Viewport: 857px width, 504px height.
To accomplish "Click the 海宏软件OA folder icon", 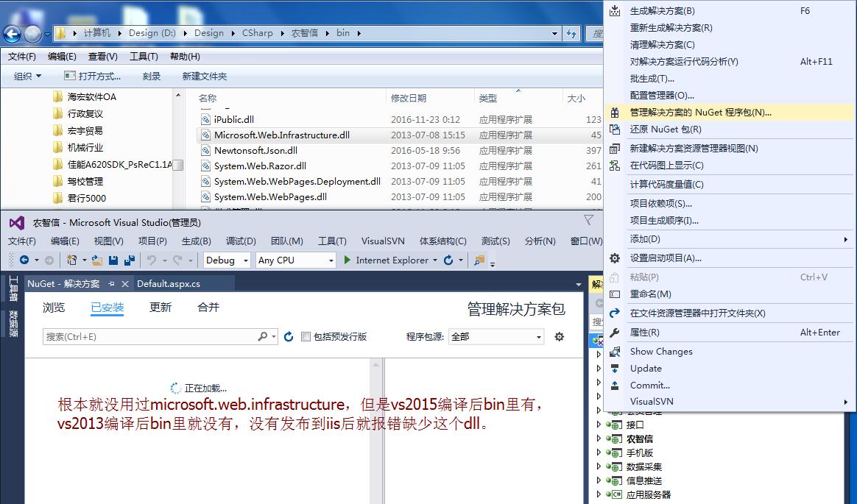I will (58, 96).
